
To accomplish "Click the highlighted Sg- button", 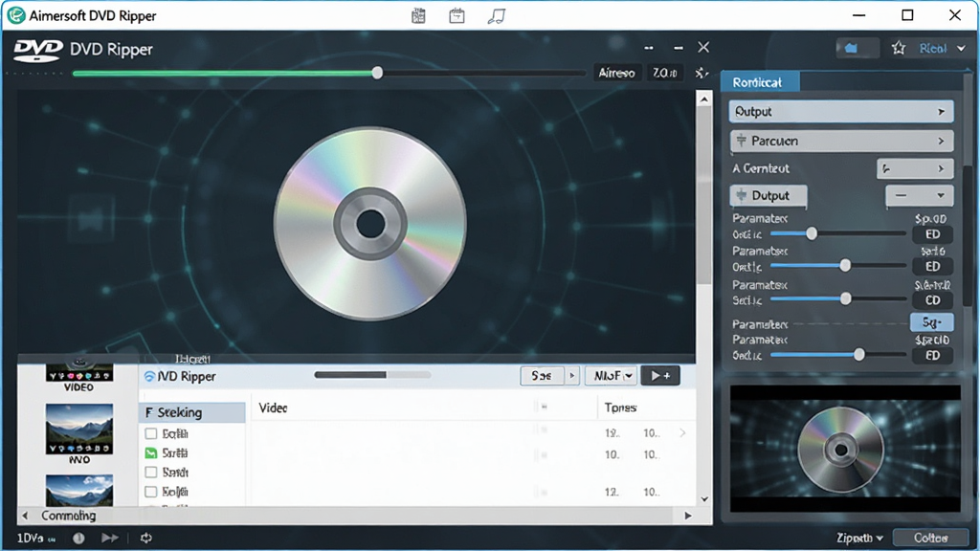I will [931, 322].
